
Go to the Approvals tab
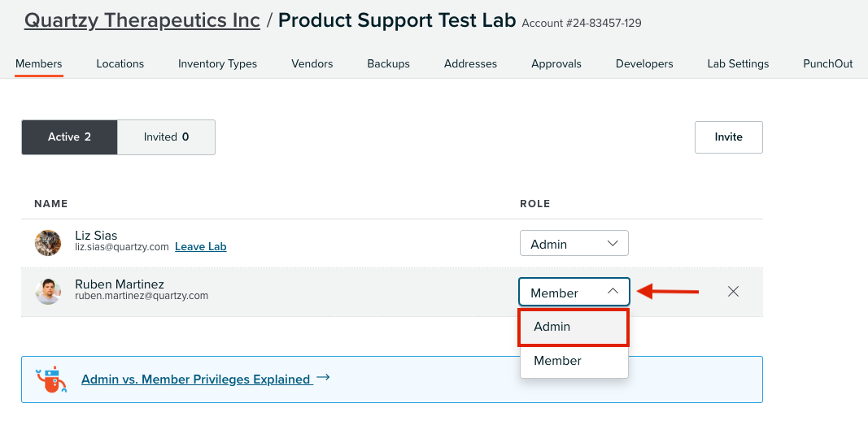point(556,64)
